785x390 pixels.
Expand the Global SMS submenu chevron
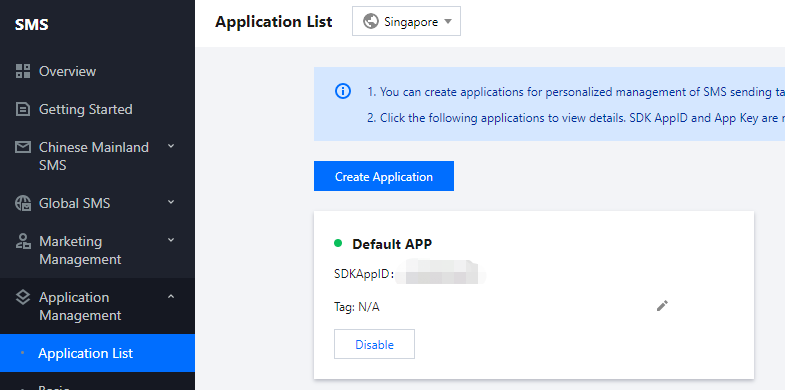171,202
